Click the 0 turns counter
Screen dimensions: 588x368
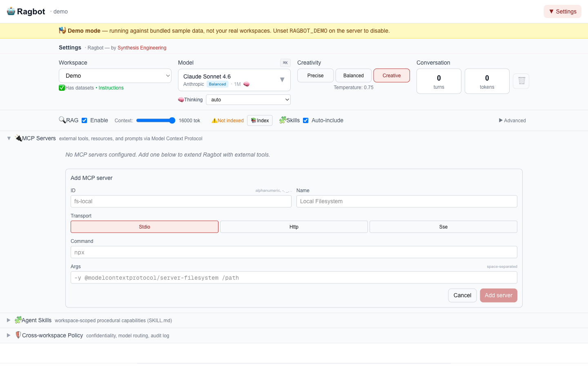439,81
